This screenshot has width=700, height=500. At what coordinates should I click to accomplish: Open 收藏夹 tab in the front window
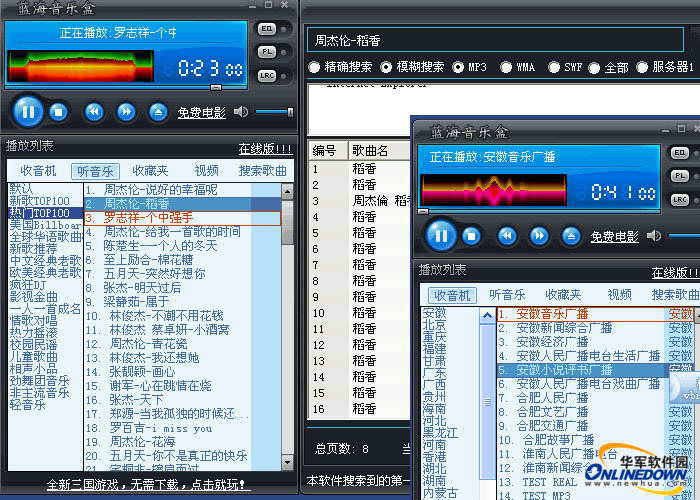[x=563, y=295]
